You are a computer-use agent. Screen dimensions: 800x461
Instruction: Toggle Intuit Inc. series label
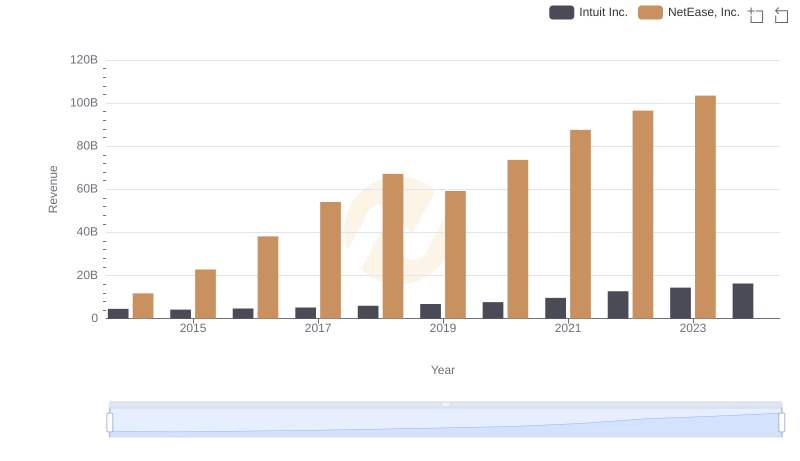603,12
